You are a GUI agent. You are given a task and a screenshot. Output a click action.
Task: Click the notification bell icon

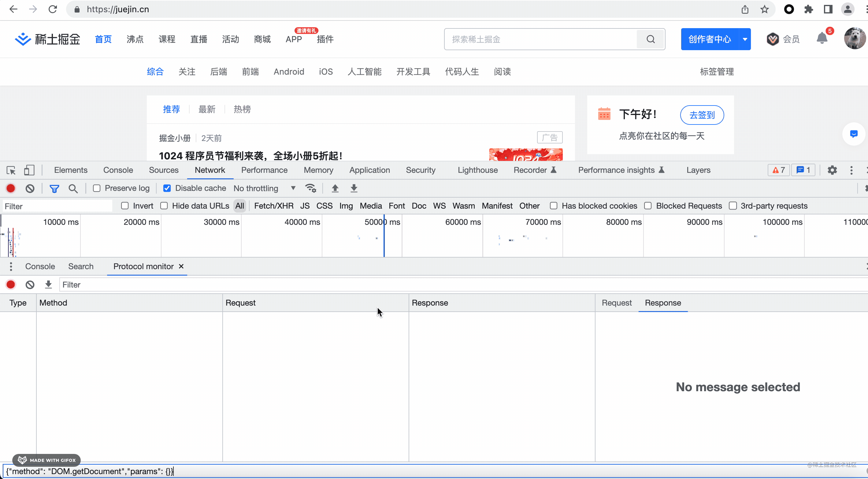click(822, 39)
